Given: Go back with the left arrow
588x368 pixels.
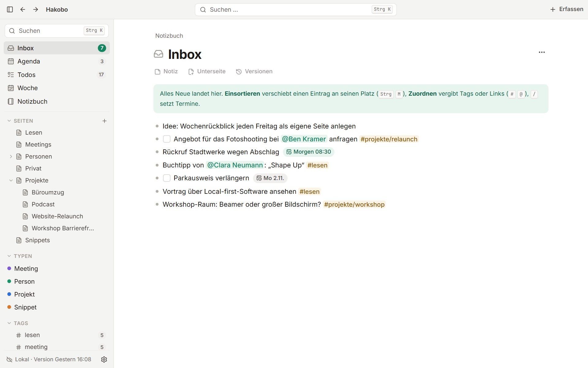Looking at the screenshot, I should [x=23, y=10].
